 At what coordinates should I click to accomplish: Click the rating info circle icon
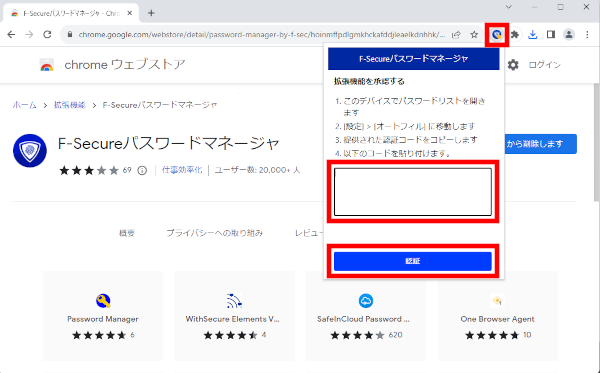pos(142,170)
